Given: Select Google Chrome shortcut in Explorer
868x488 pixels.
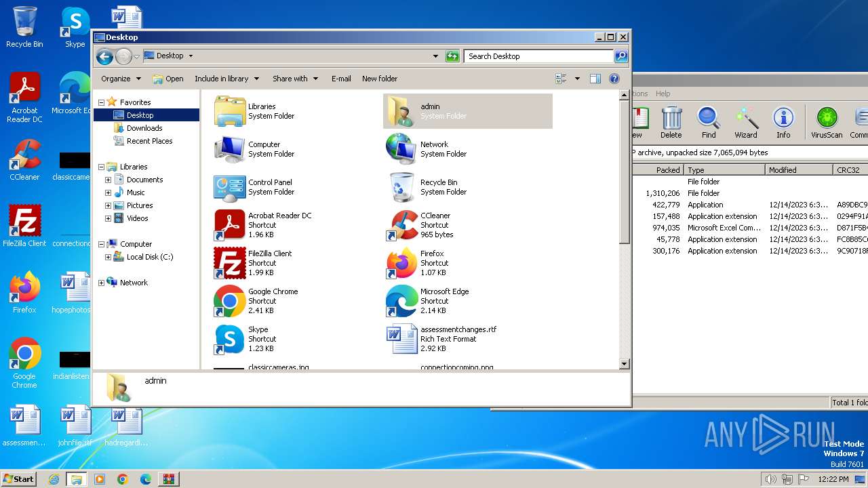Looking at the screenshot, I should 230,301.
